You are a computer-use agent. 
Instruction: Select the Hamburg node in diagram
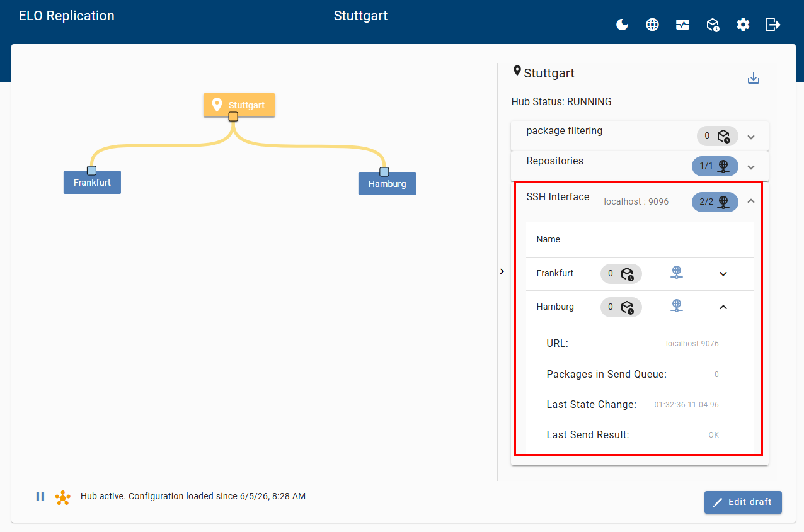point(387,184)
